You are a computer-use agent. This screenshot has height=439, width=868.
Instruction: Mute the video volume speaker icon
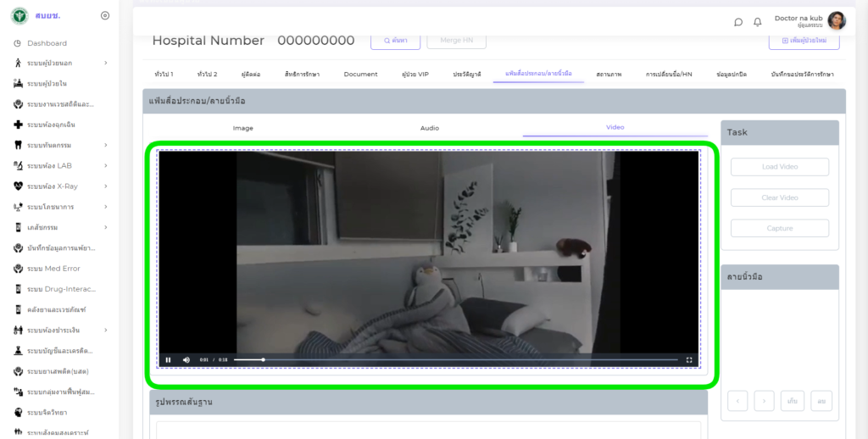click(186, 359)
